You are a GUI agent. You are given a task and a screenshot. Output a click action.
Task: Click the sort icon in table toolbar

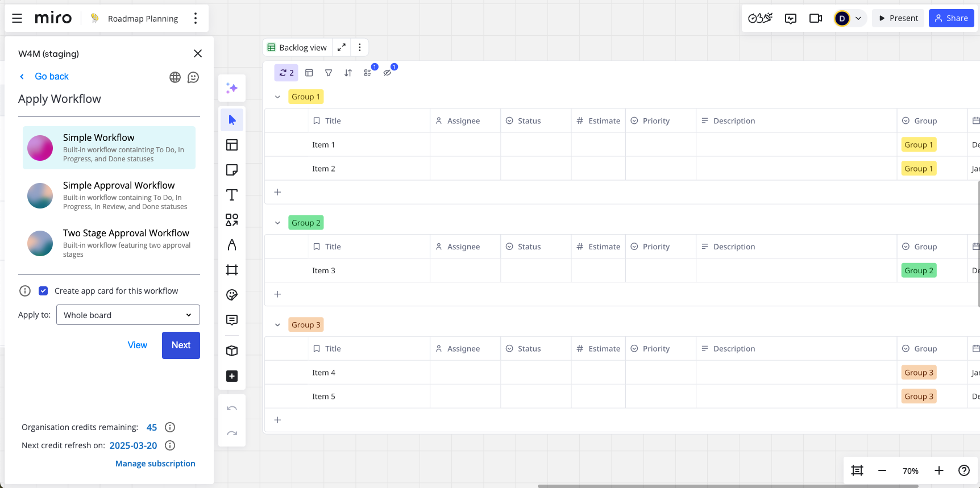(348, 73)
